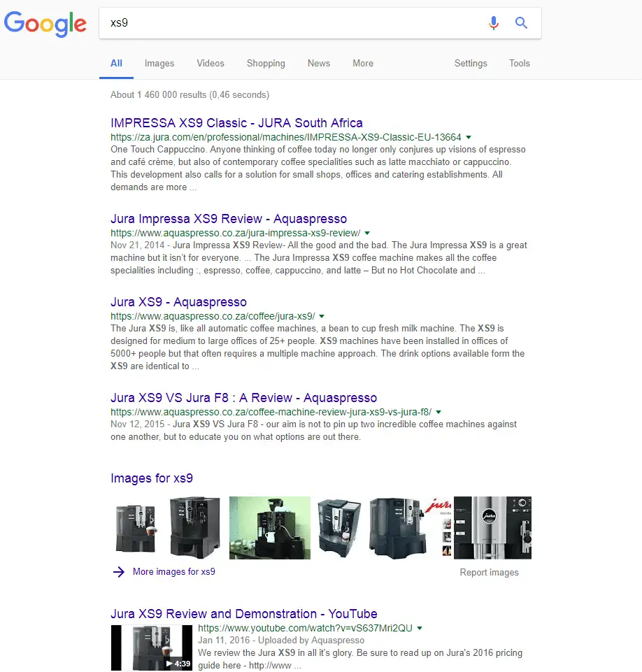Screen dimensions: 642x672
Task: Expand dropdown arrow beside jura-impressa-xs9-review URL
Action: (367, 233)
